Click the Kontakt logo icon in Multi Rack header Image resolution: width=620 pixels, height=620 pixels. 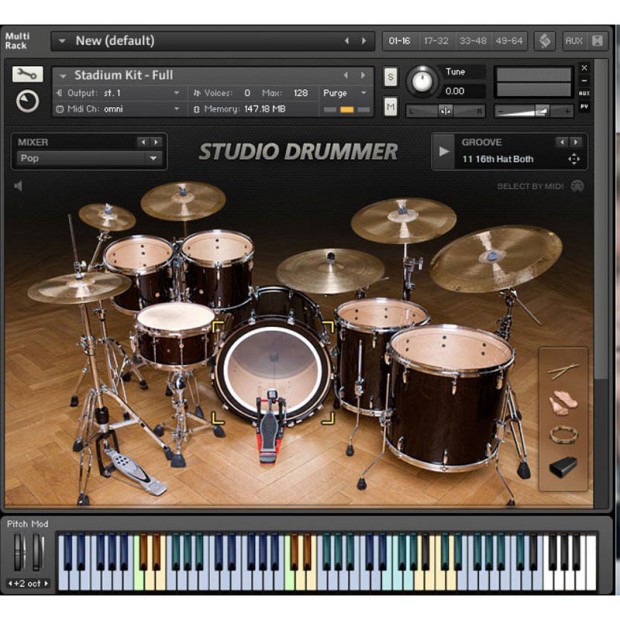point(544,41)
